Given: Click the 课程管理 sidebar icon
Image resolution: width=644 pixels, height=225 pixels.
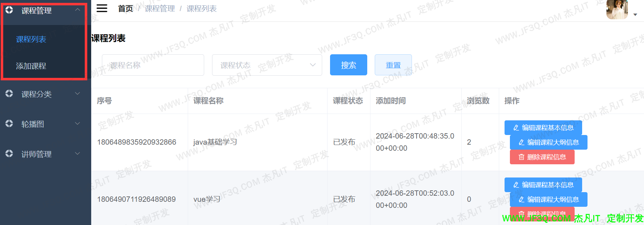Looking at the screenshot, I should coord(9,10).
